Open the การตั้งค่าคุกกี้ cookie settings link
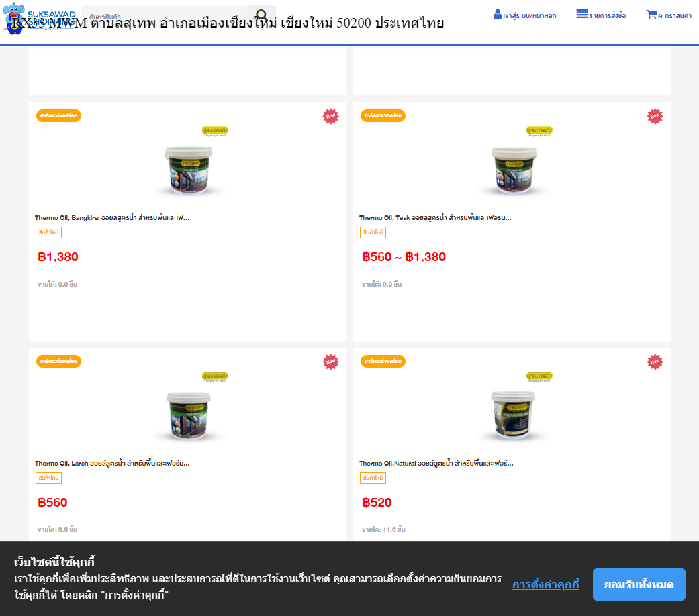699x616 pixels. coord(545,584)
